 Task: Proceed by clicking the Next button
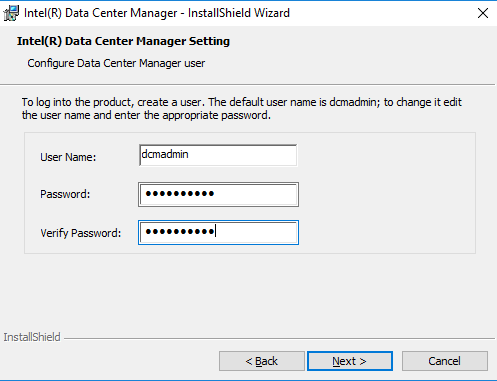pyautogui.click(x=350, y=361)
